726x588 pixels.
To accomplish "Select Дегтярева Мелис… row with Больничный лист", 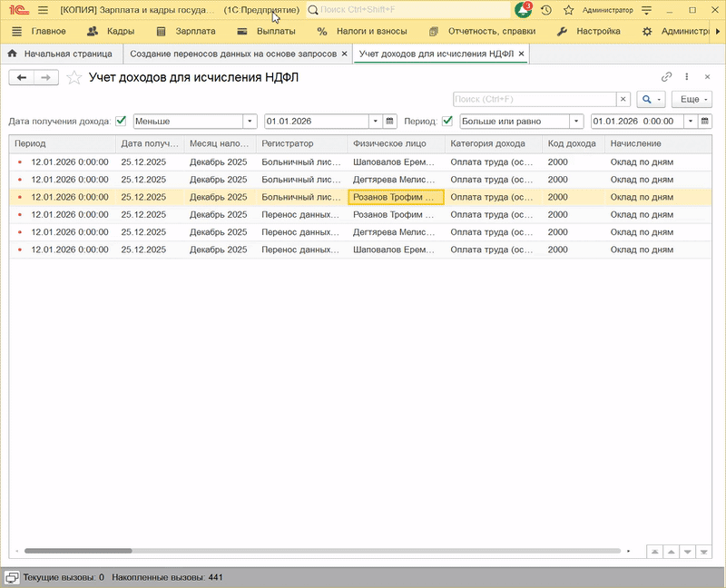I will pos(360,180).
